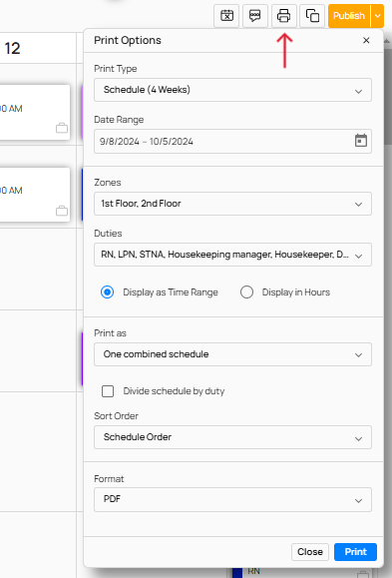Open the Format PDF dropdown
This screenshot has width=392, height=578.
tap(232, 499)
